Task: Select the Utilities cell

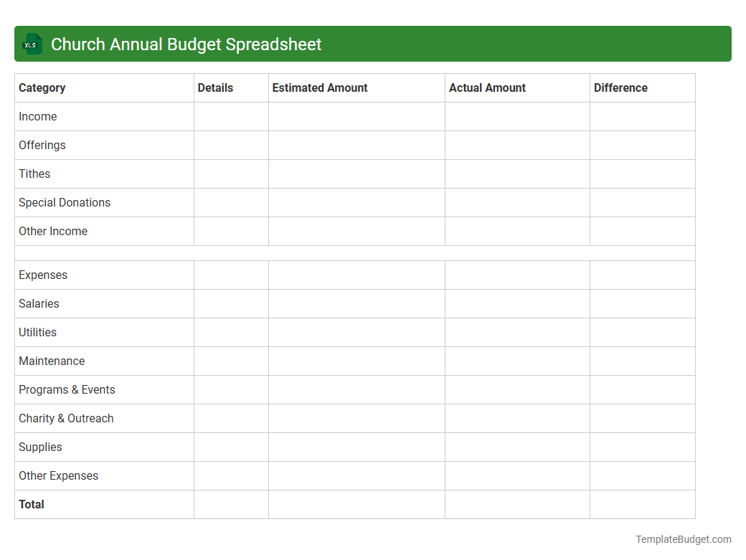Action: (37, 332)
